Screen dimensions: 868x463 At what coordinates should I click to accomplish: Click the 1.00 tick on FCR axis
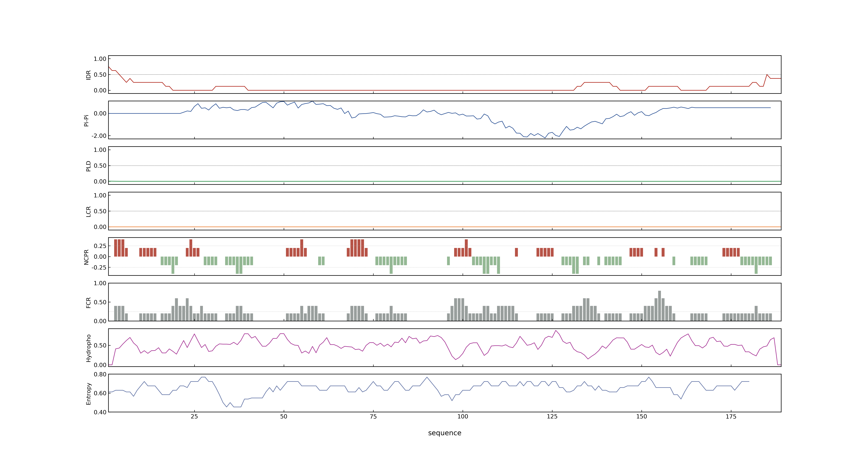pos(100,283)
